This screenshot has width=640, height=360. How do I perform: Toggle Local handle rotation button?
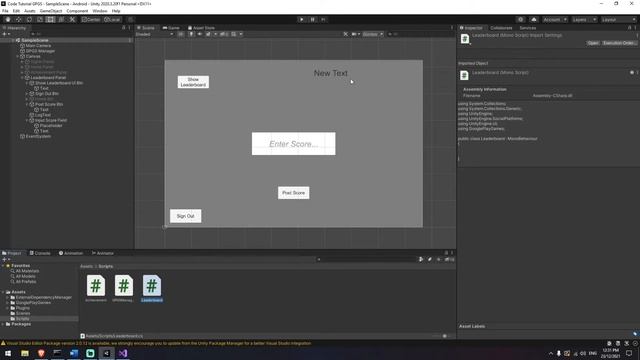(112, 19)
